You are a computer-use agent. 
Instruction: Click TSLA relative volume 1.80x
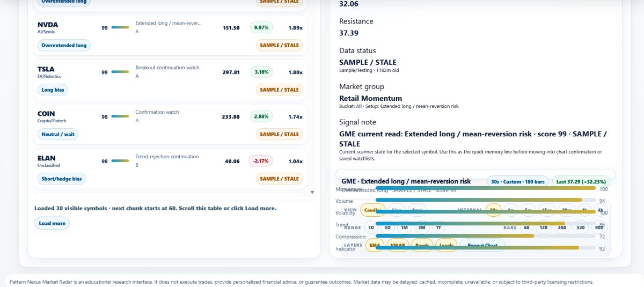[x=295, y=72]
